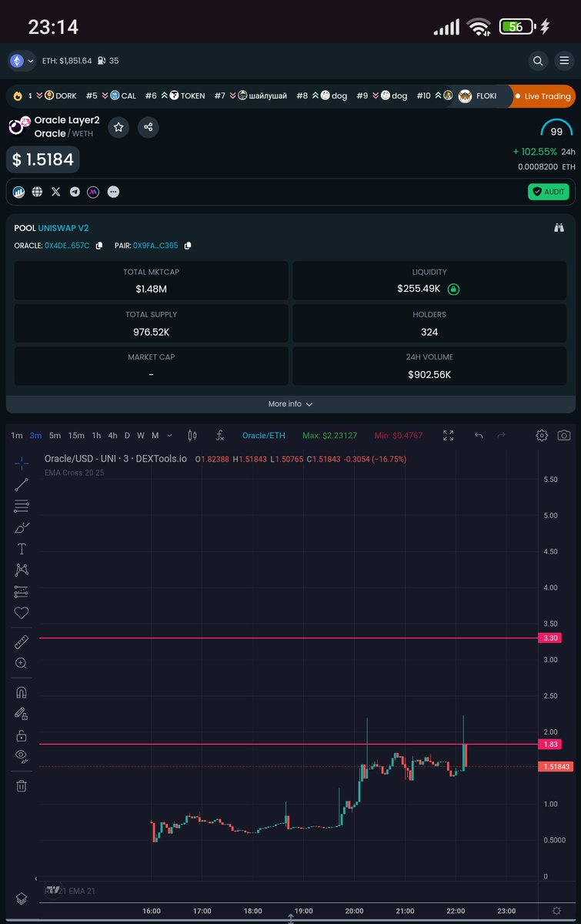Expand the More info section
The width and height of the screenshot is (581, 924).
[x=290, y=404]
